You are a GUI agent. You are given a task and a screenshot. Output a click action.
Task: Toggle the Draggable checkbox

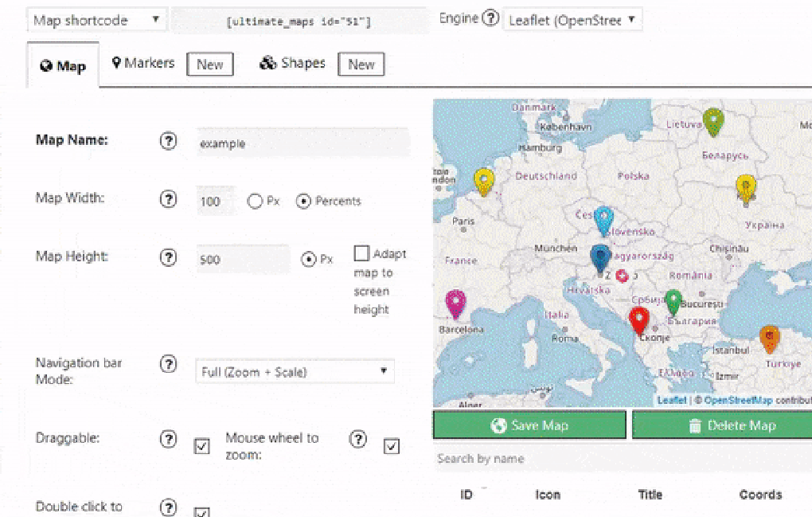click(201, 446)
